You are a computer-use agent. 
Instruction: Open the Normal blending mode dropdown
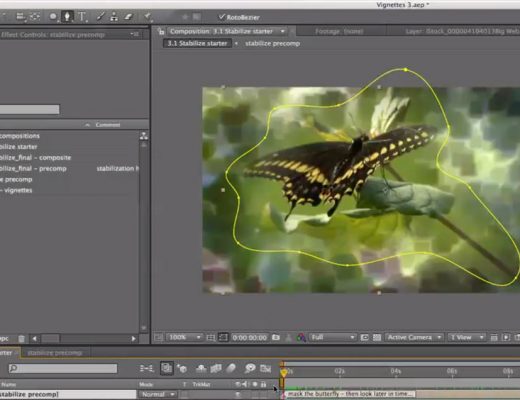157,394
